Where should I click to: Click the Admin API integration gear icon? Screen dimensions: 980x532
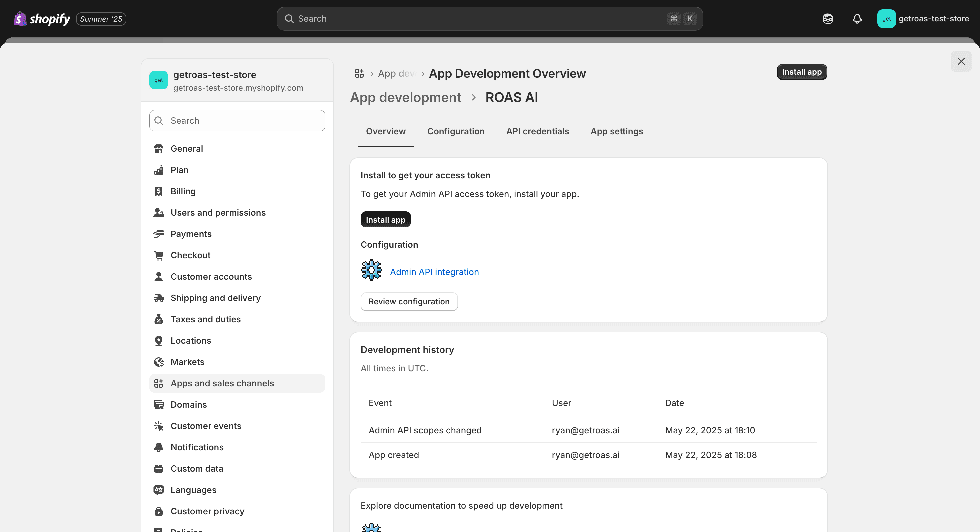pyautogui.click(x=371, y=270)
